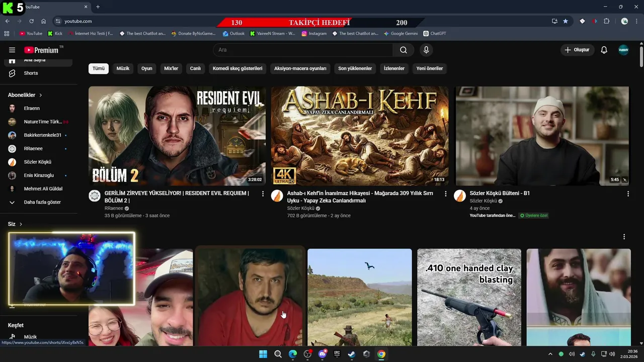This screenshot has height=362, width=644.
Task: Open the account avatar menu
Action: tap(623, 50)
